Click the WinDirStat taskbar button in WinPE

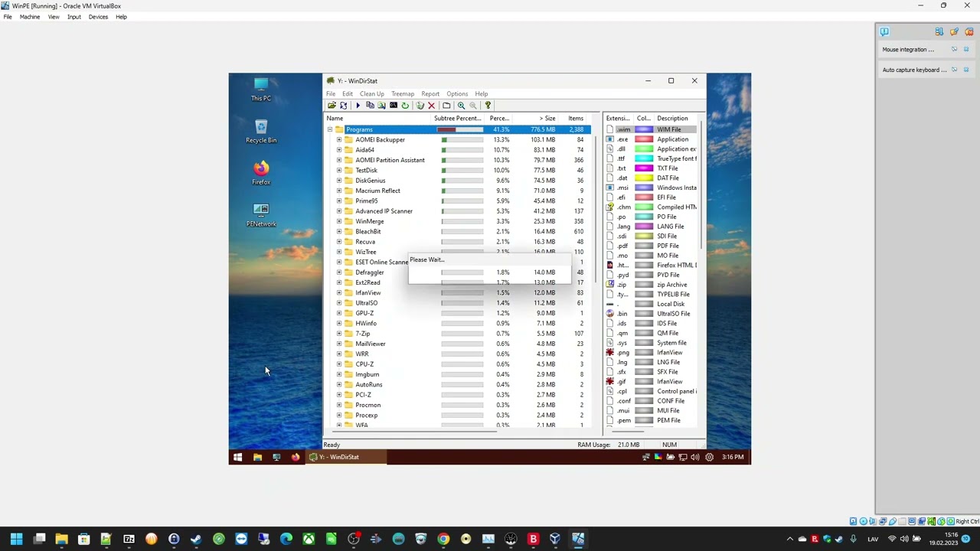point(345,457)
